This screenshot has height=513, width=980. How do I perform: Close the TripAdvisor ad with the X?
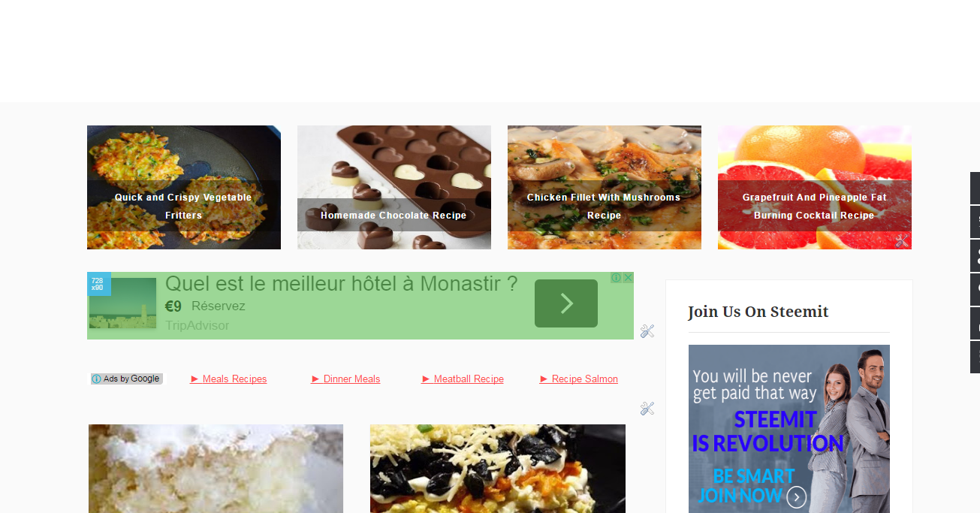pyautogui.click(x=628, y=277)
